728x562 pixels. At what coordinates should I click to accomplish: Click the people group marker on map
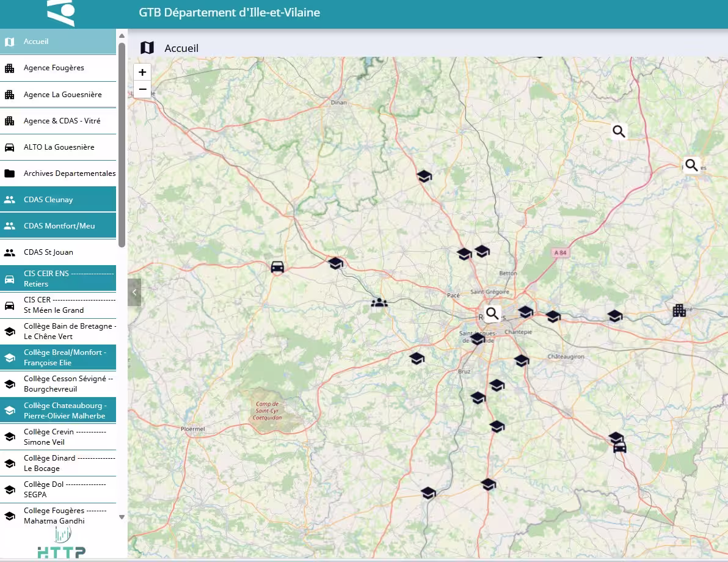[379, 302]
